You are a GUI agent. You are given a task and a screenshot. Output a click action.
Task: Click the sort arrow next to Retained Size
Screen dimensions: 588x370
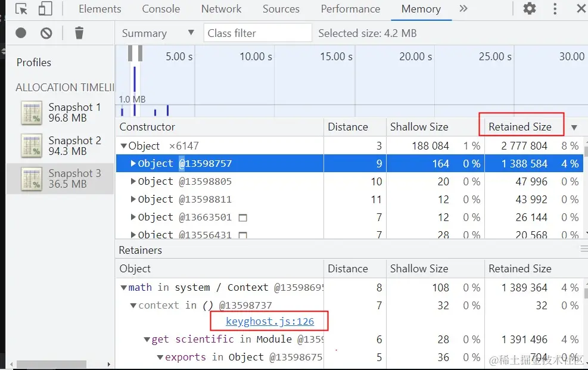[574, 128]
